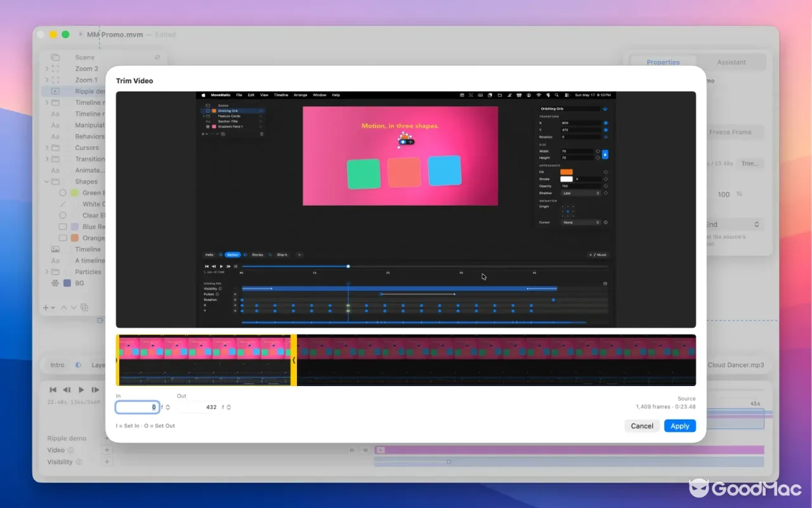Select the Intro scene tab
812x508 pixels.
tap(58, 365)
